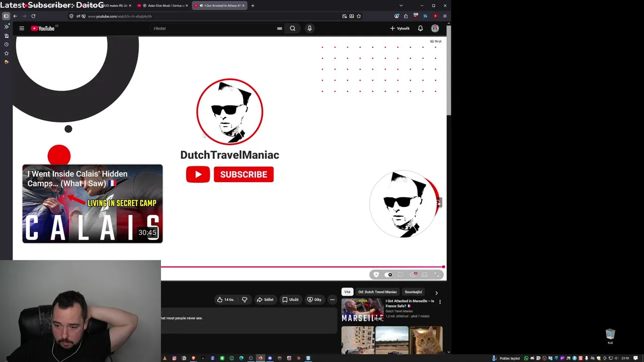
Task: Send thanks with the Díky button
Action: pos(314,300)
